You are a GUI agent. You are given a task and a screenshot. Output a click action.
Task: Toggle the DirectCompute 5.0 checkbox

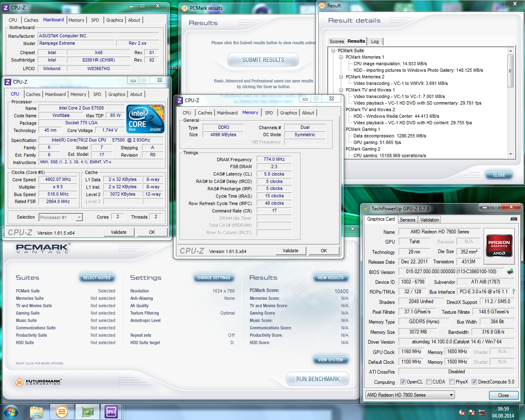click(474, 382)
